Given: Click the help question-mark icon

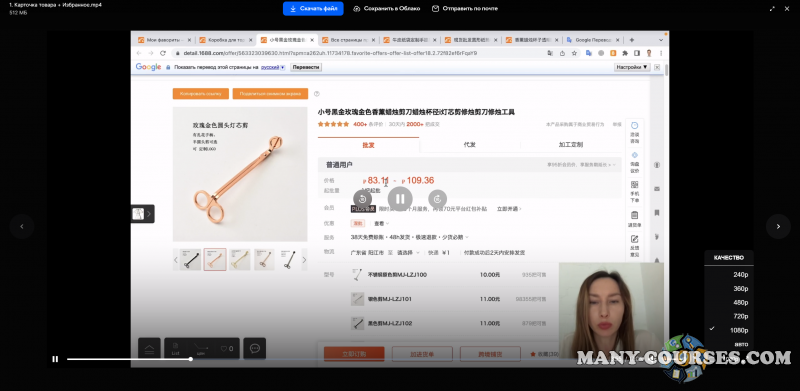Looking at the screenshot, I should 317,93.
